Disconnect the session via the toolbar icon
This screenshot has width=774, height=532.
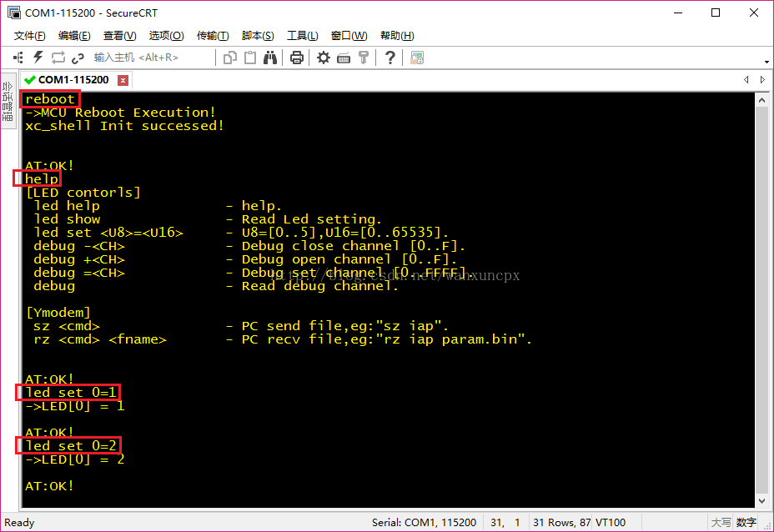click(x=78, y=57)
